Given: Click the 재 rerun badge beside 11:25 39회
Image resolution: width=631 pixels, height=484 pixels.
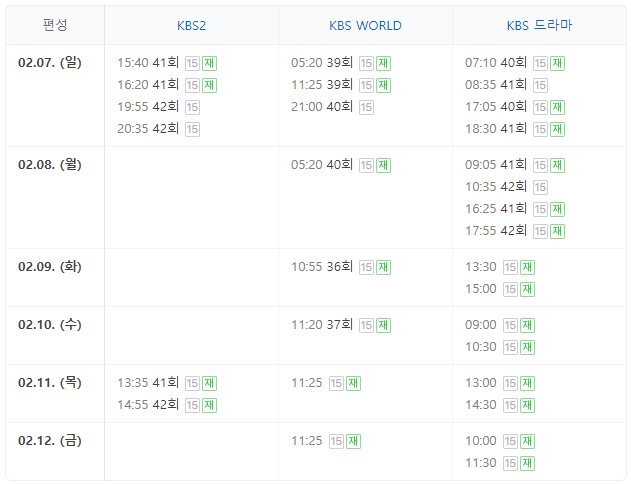Looking at the screenshot, I should tap(383, 85).
